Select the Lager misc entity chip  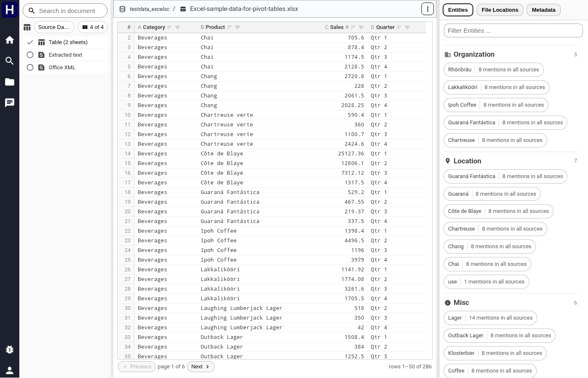(490, 318)
